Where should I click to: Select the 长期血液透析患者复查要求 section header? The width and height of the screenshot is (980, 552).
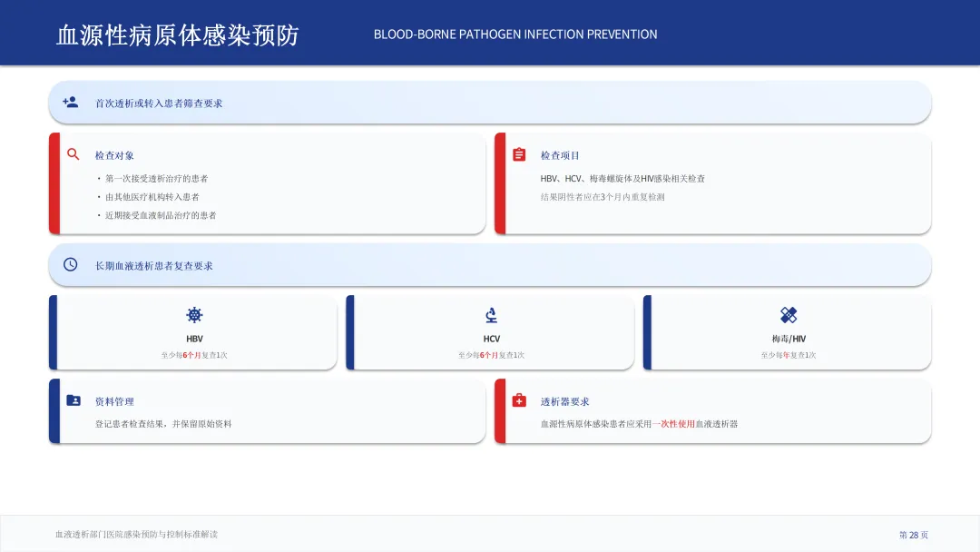[x=154, y=266]
